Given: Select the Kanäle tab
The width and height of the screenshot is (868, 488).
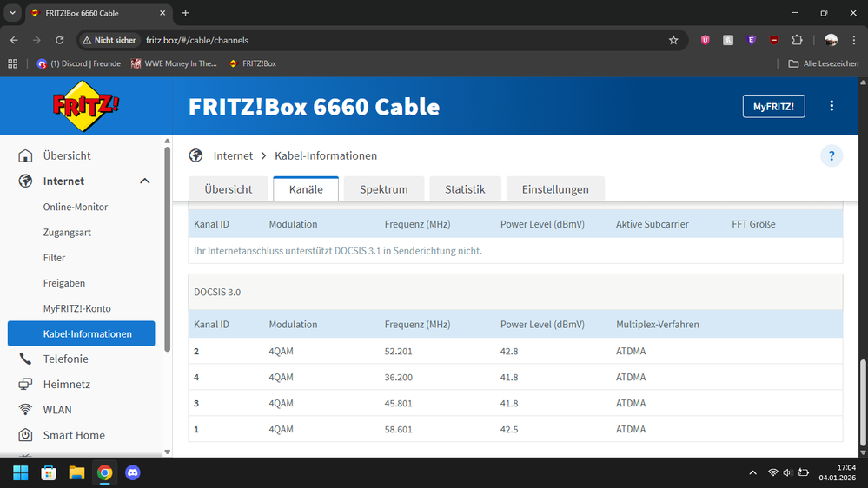Looking at the screenshot, I should 306,189.
